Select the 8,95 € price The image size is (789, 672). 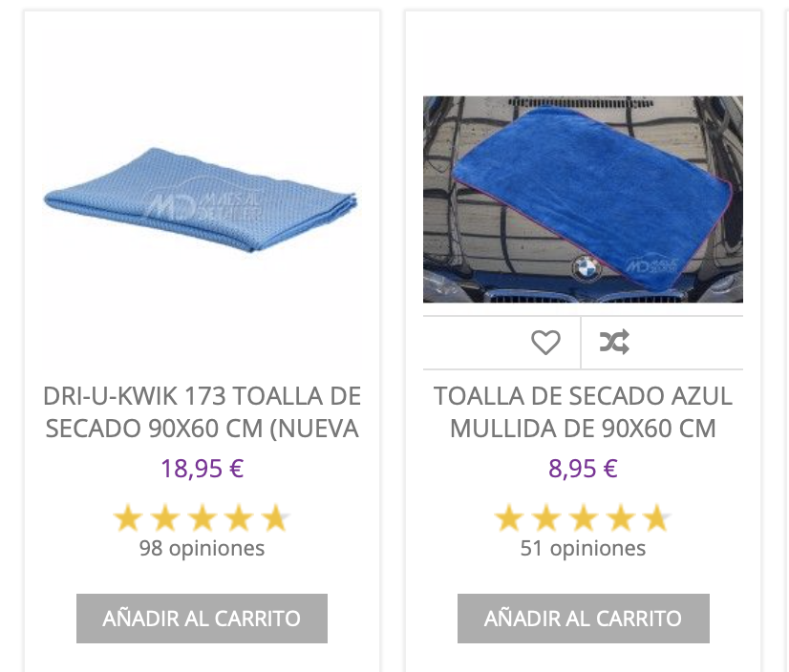(x=584, y=469)
